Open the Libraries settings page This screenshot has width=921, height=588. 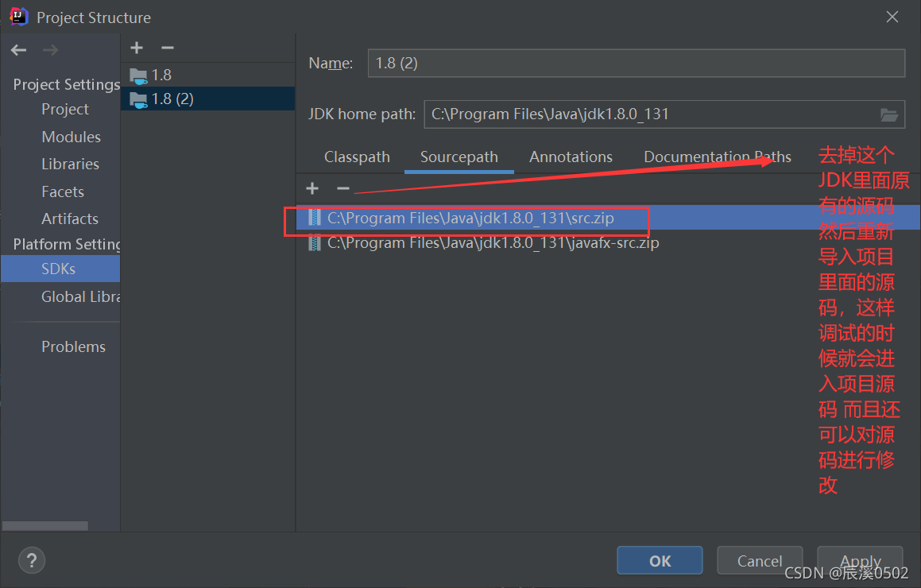click(x=71, y=164)
